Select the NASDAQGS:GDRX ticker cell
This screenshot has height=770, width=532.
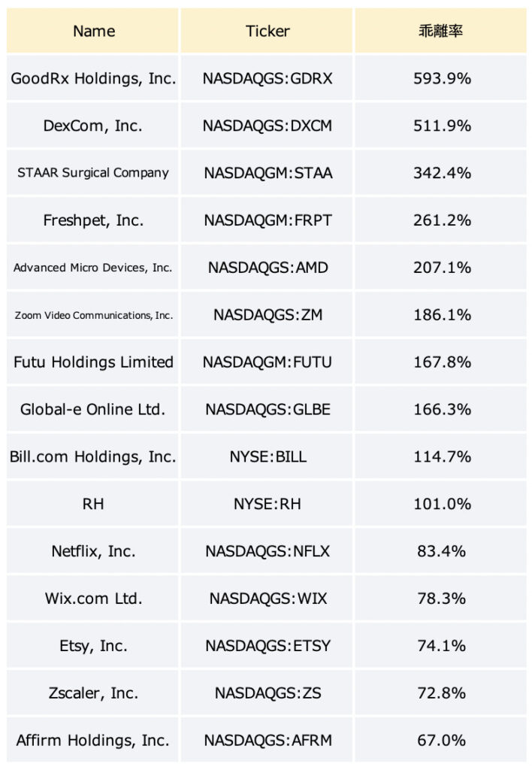pos(267,78)
